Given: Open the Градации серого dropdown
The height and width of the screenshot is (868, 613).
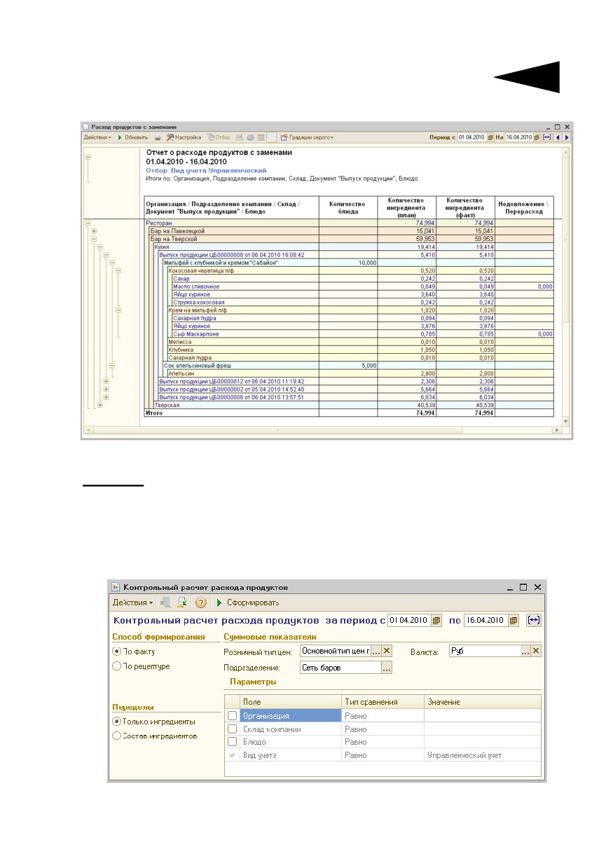Looking at the screenshot, I should [x=307, y=137].
